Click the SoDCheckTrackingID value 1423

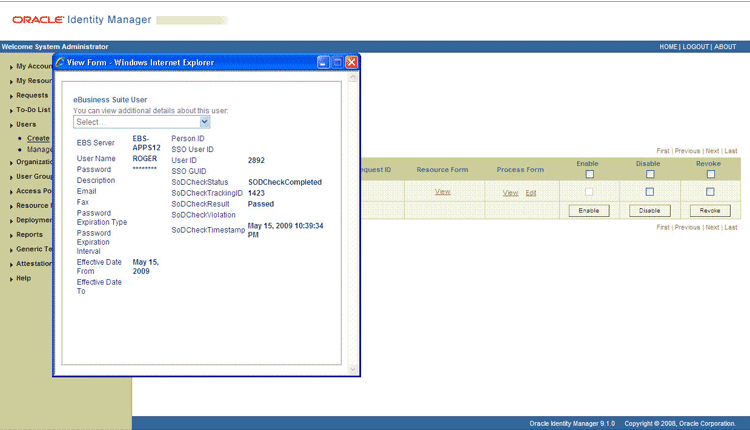(x=256, y=193)
